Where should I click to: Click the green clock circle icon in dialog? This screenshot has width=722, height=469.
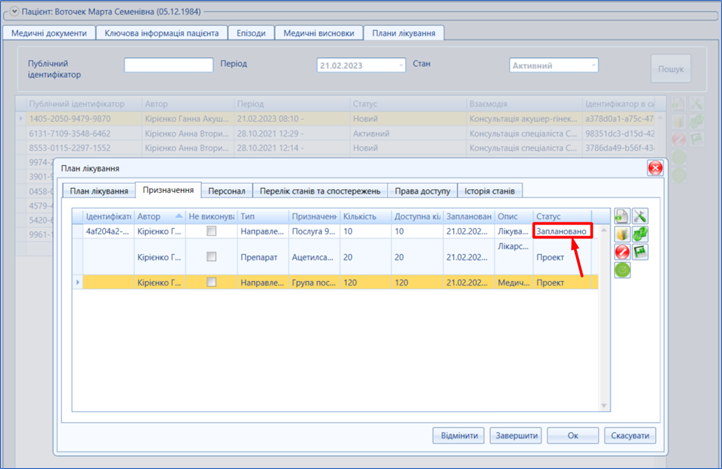pyautogui.click(x=622, y=270)
